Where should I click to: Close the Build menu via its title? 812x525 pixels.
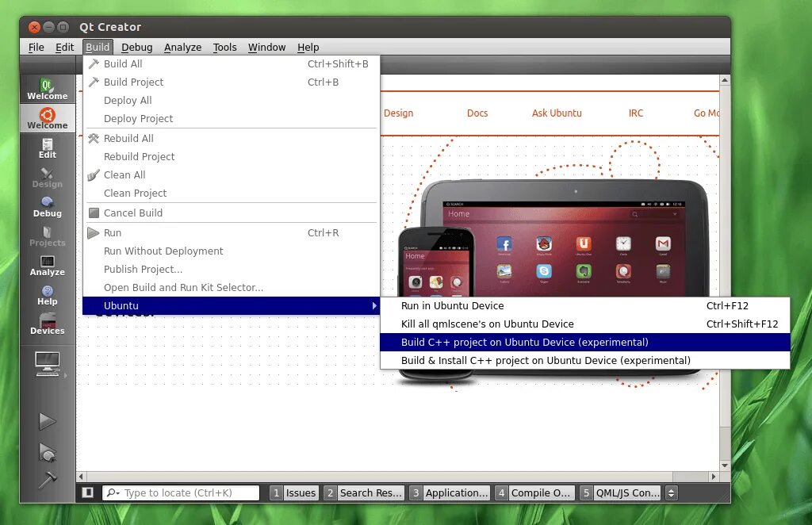click(x=98, y=47)
